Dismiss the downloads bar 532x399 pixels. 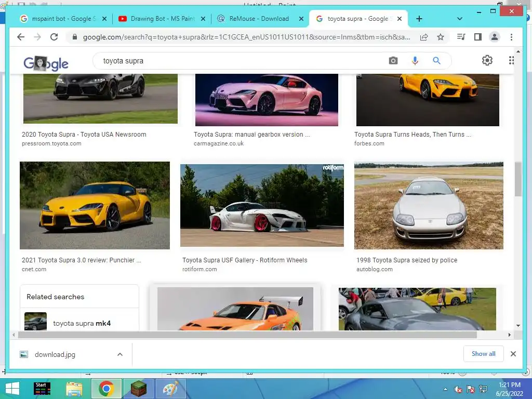click(513, 354)
